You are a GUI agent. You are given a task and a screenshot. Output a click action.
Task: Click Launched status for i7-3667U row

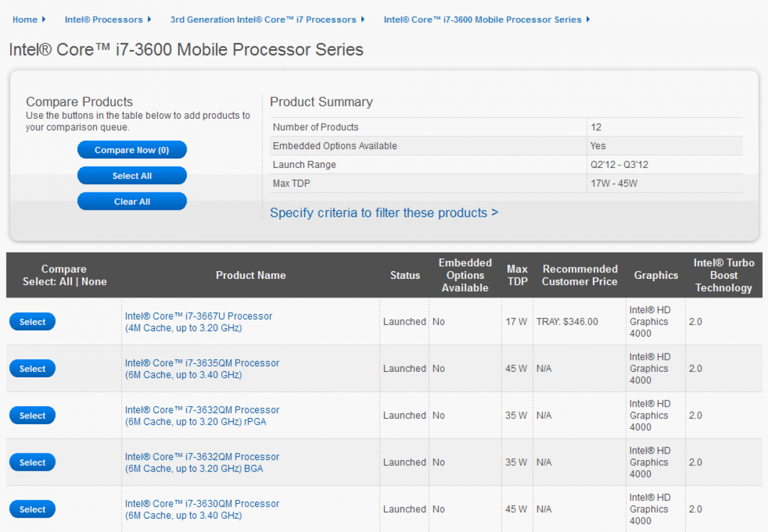click(x=404, y=322)
